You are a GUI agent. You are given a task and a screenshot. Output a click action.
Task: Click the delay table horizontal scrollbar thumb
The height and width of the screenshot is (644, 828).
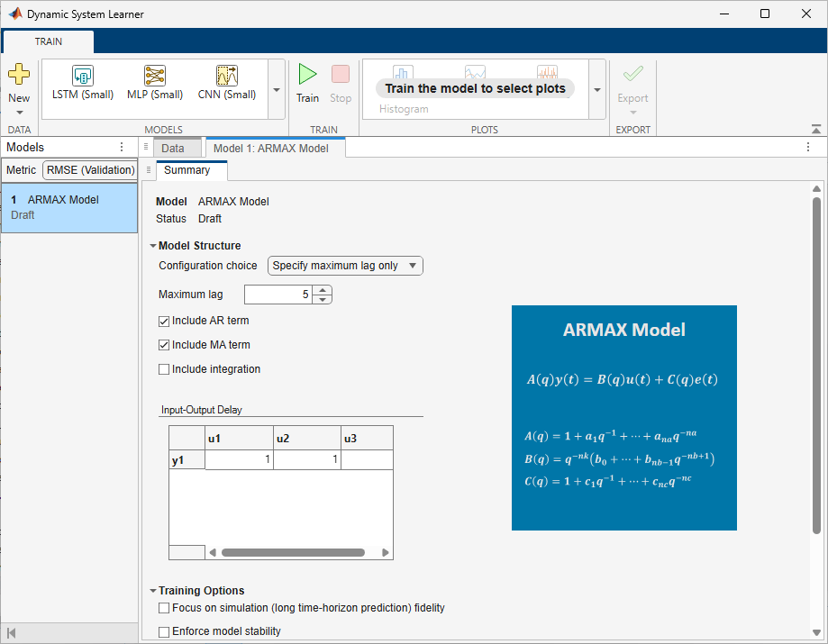point(294,553)
